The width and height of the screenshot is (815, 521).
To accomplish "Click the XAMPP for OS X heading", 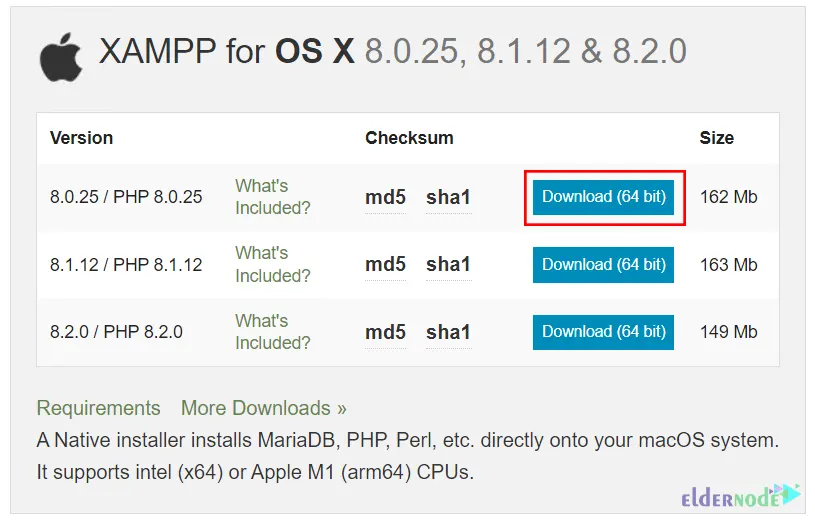I will [392, 51].
